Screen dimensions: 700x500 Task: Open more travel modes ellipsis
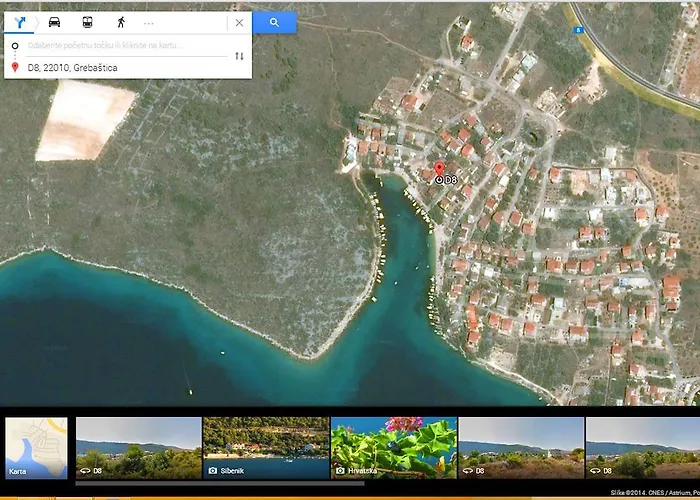click(149, 22)
